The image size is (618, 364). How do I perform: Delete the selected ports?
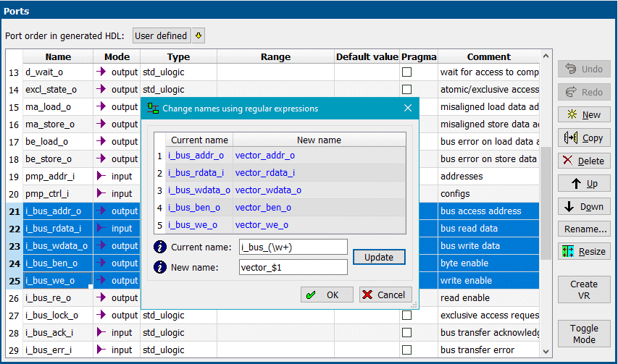click(584, 161)
